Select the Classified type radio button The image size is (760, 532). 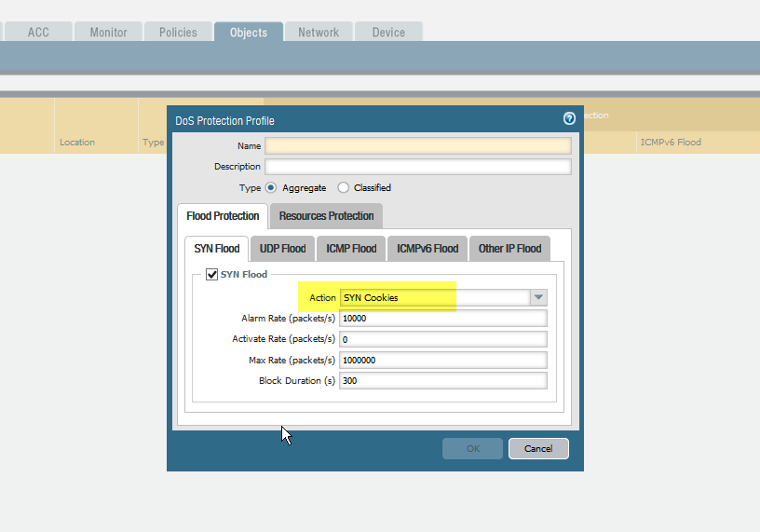(343, 187)
